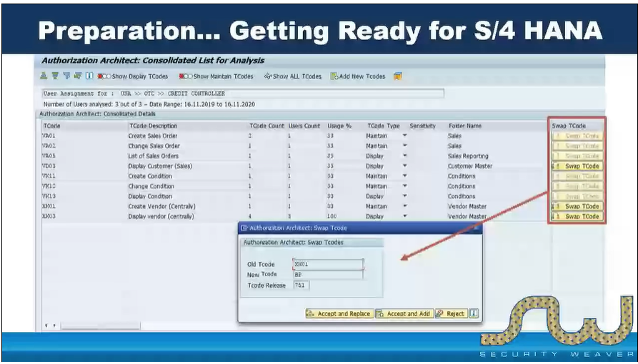The image size is (638, 364).
Task: Swap TCode for the XK03 row
Action: [x=577, y=216]
